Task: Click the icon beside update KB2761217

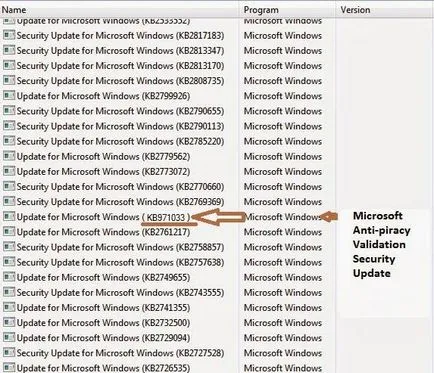Action: point(9,231)
